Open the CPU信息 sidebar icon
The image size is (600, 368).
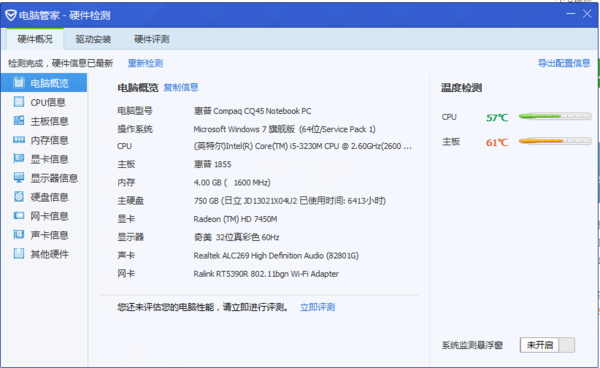[x=19, y=102]
